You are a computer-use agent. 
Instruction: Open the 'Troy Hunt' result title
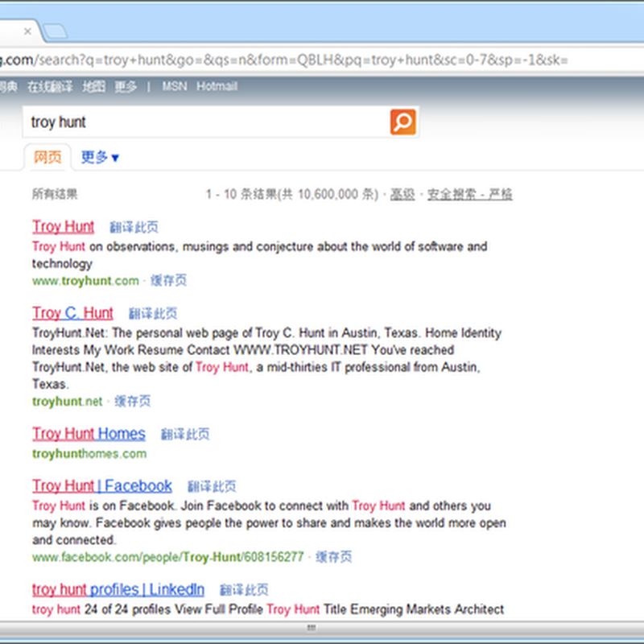[64, 226]
